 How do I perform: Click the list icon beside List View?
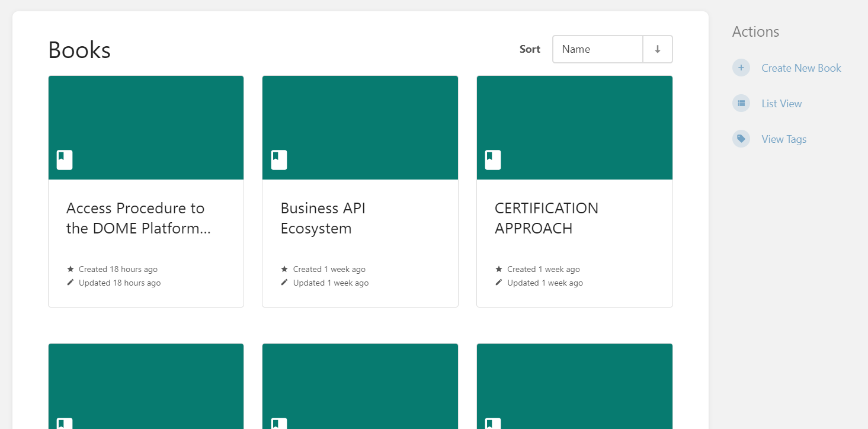pyautogui.click(x=741, y=103)
